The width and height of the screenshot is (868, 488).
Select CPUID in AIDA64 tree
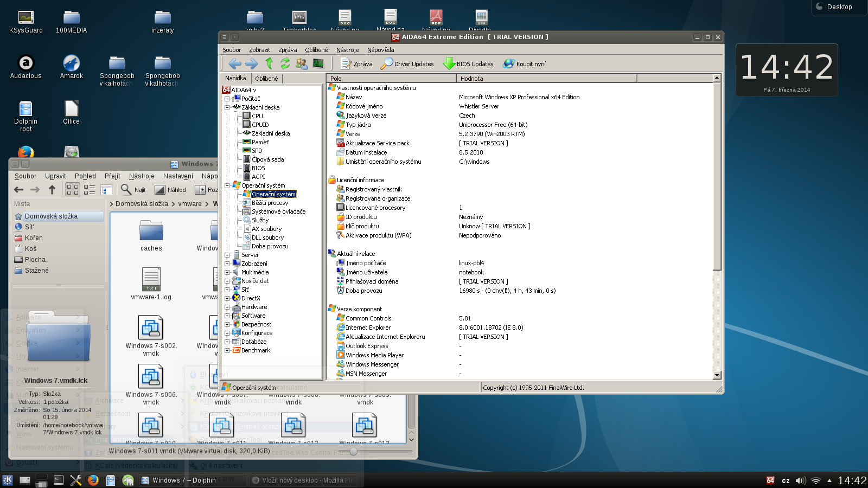click(260, 125)
